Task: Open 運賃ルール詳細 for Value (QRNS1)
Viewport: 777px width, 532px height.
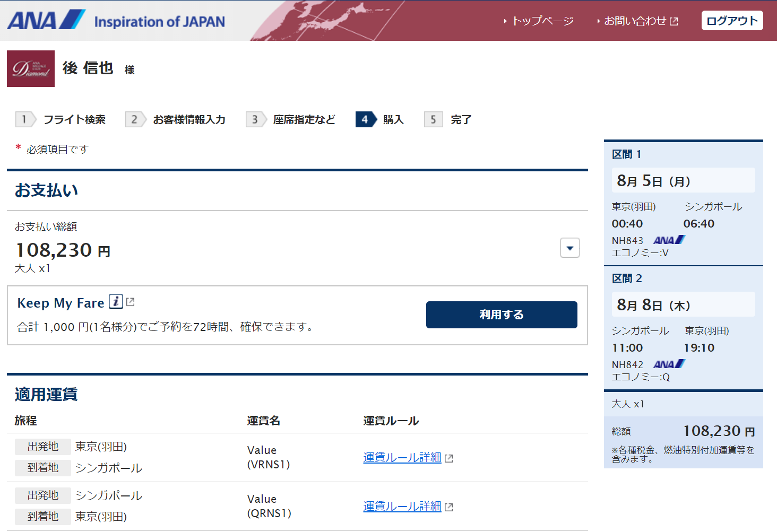Action: (402, 506)
